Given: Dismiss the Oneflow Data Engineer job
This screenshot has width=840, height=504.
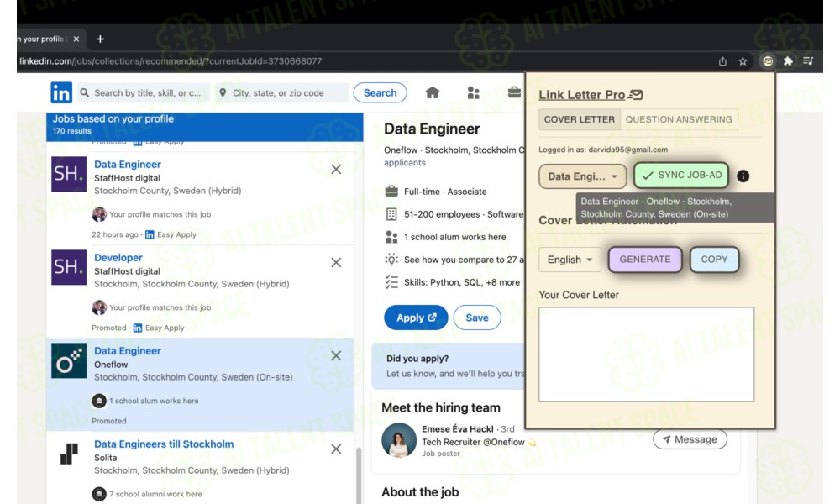Looking at the screenshot, I should 336,355.
